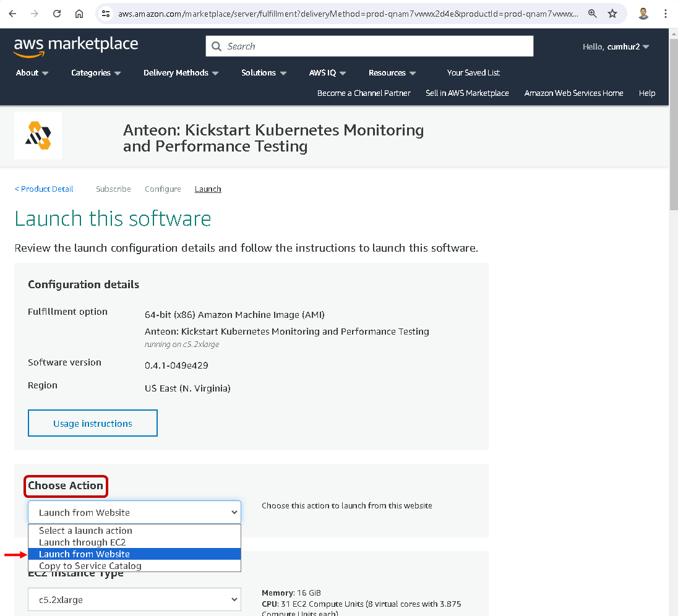Bookmark page with star icon
678x616 pixels.
612,14
